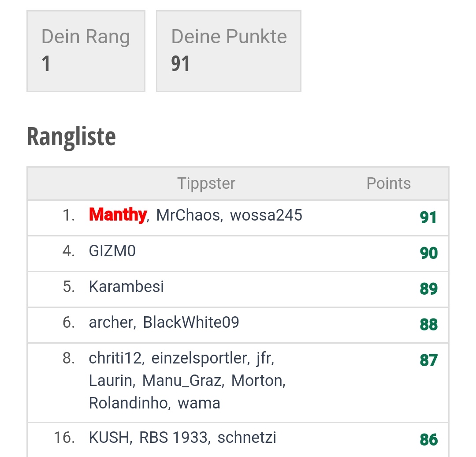Image resolution: width=476 pixels, height=457 pixels.
Task: Click on Laurin in the list
Action: click(110, 381)
